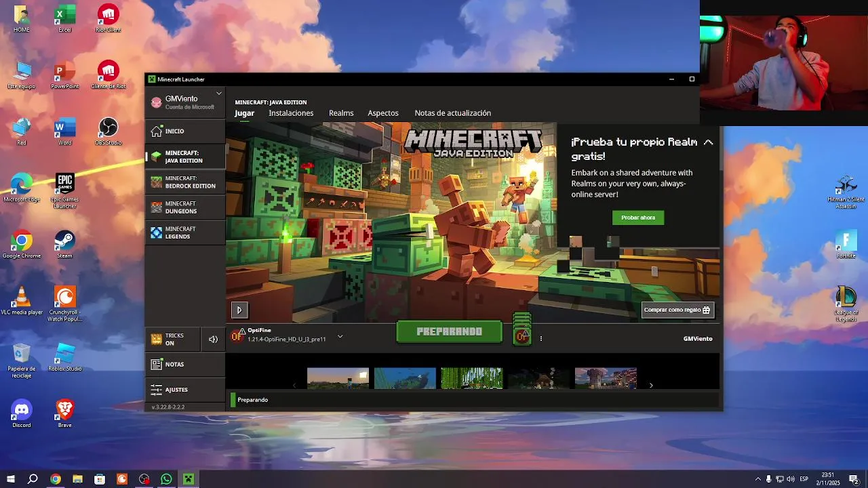868x488 pixels.
Task: Switch to the Realms tab
Action: [x=341, y=113]
